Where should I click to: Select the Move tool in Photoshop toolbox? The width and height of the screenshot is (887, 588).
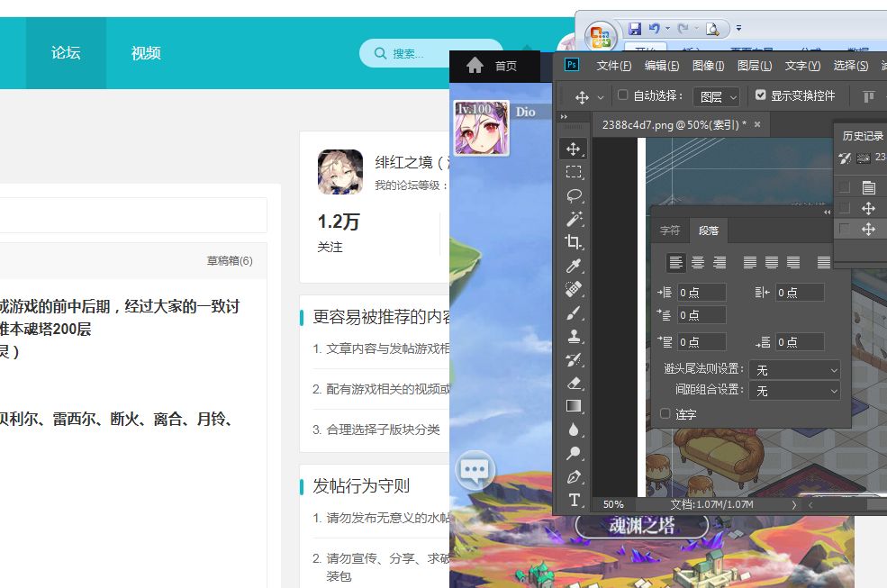point(573,149)
